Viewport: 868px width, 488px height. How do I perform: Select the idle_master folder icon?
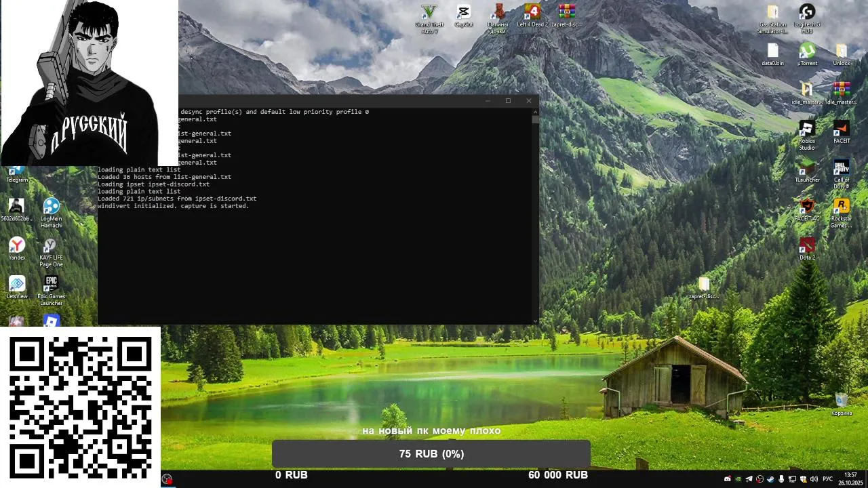807,94
